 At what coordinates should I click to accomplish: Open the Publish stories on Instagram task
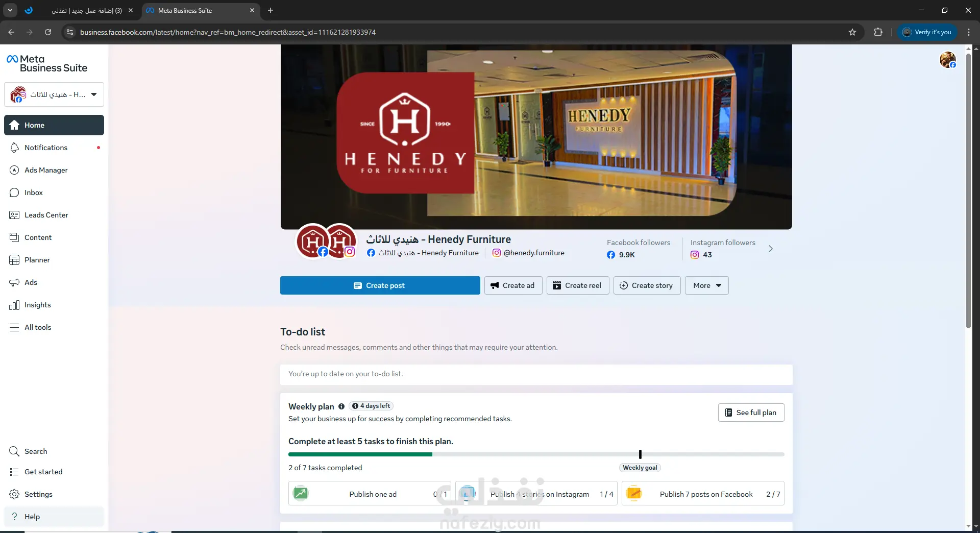tap(536, 494)
